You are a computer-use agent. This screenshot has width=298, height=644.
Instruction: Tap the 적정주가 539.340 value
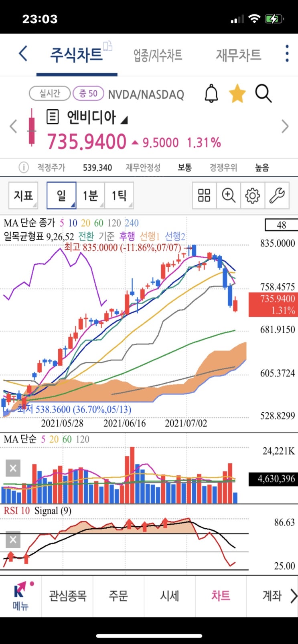(97, 167)
